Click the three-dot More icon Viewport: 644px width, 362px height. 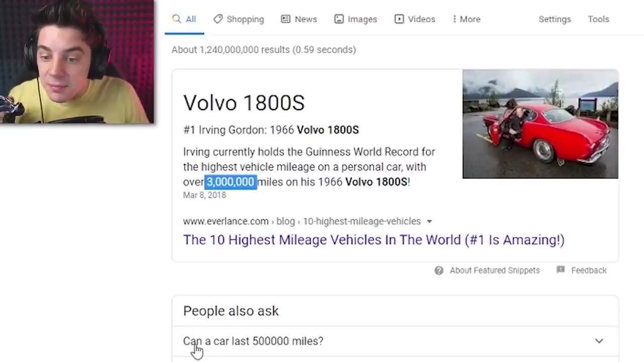click(454, 19)
